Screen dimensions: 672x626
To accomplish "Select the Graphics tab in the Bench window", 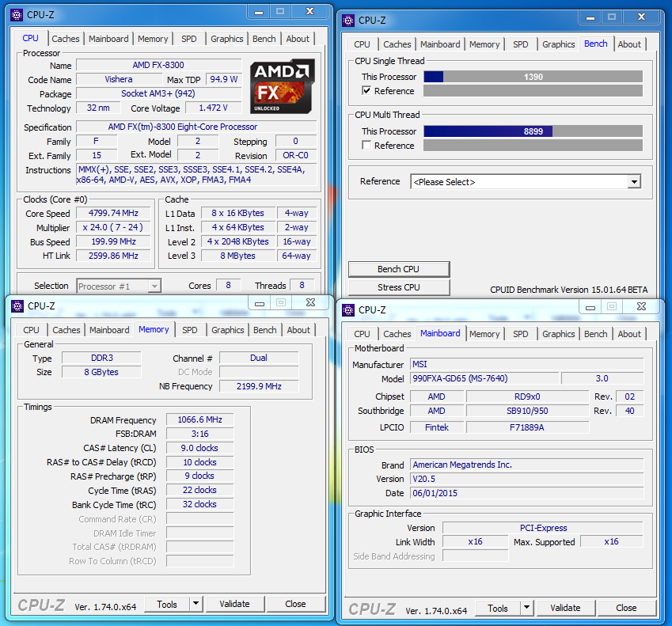I will point(559,44).
